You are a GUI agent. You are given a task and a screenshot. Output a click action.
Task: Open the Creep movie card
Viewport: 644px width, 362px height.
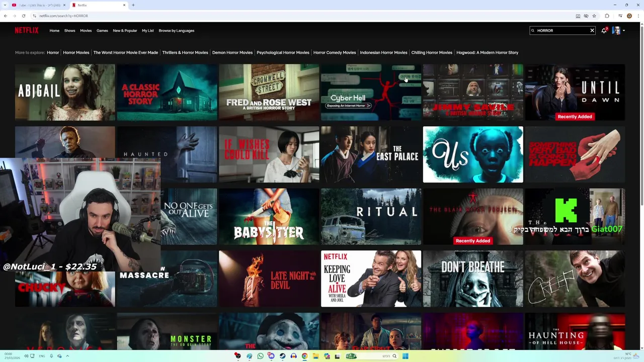click(x=575, y=279)
